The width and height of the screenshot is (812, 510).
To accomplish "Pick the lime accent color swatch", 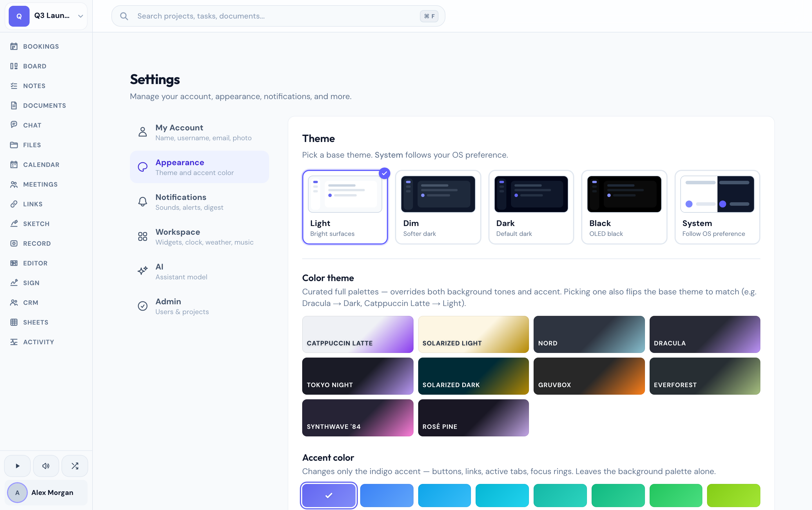I will click(734, 495).
